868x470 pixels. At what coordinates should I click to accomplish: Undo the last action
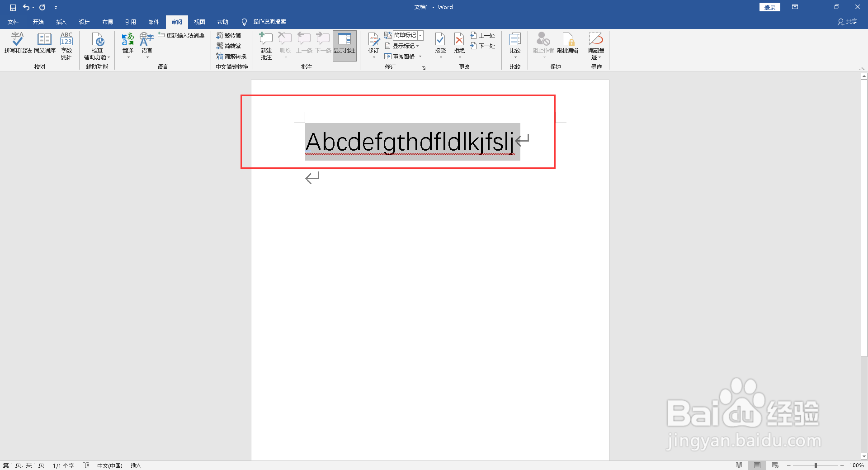pyautogui.click(x=26, y=7)
